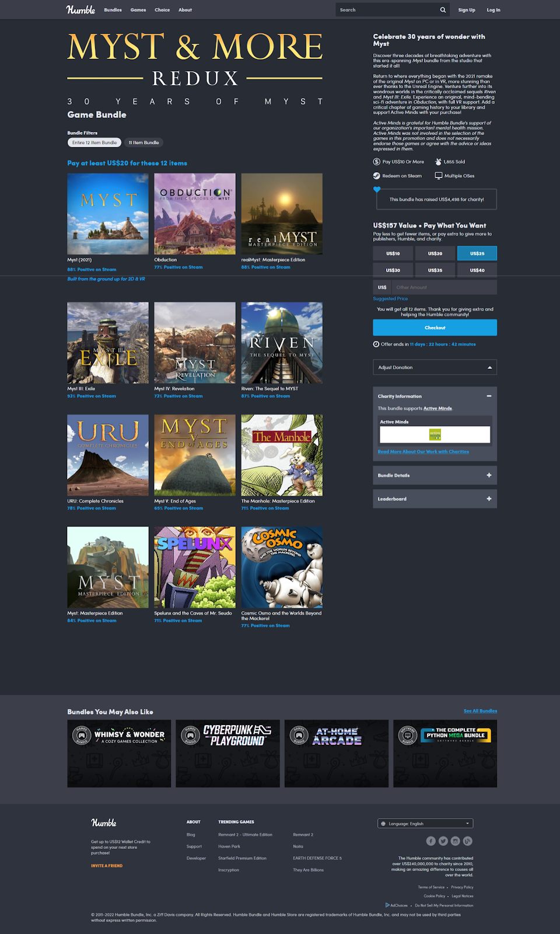This screenshot has width=560, height=934.
Task: Choose the US$25 price tier
Action: pos(477,253)
